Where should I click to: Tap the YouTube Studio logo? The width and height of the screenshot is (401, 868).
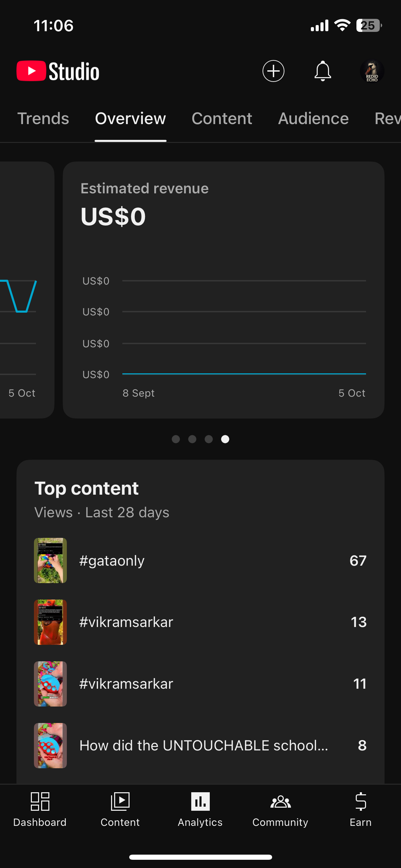pyautogui.click(x=58, y=71)
